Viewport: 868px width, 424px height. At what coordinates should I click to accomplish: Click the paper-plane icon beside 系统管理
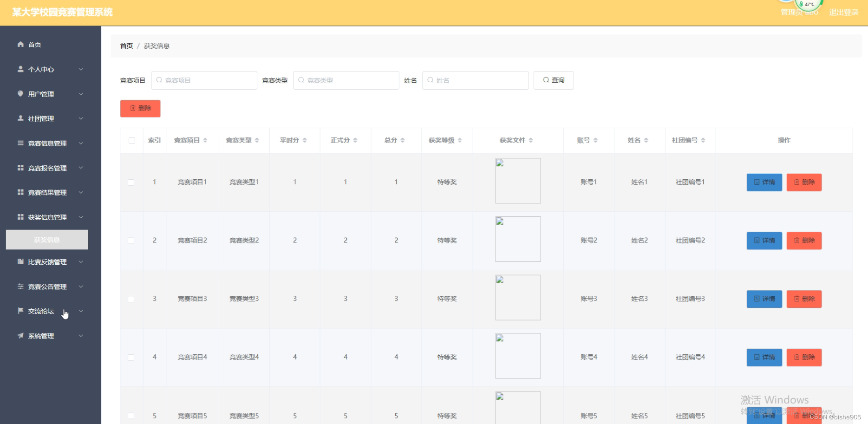click(20, 335)
